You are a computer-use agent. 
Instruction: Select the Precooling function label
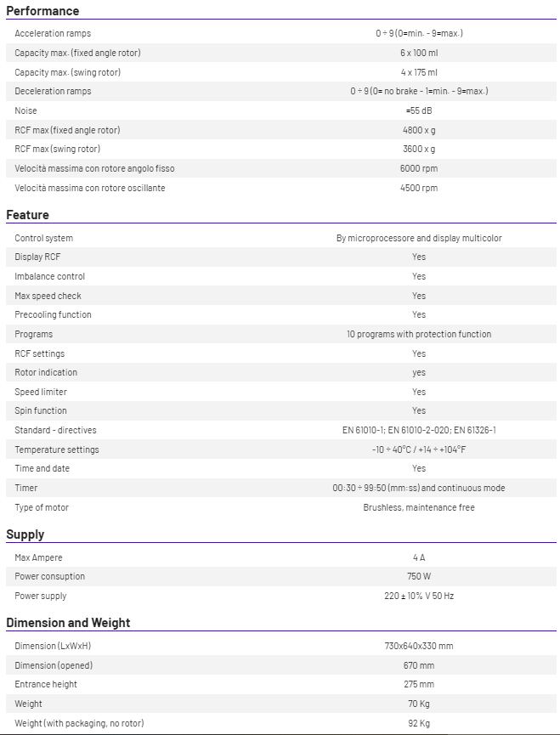(53, 314)
